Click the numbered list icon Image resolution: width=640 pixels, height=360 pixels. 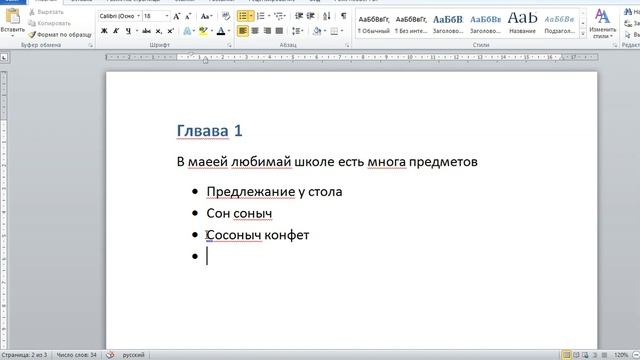(x=261, y=16)
